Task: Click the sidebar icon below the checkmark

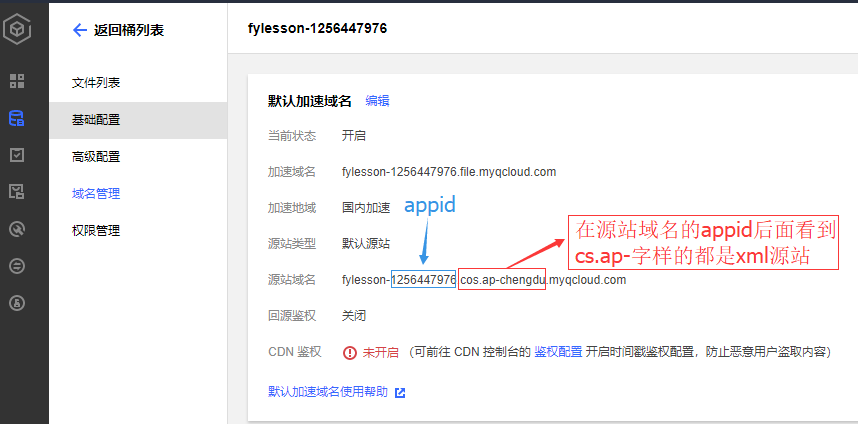Action: [x=17, y=191]
